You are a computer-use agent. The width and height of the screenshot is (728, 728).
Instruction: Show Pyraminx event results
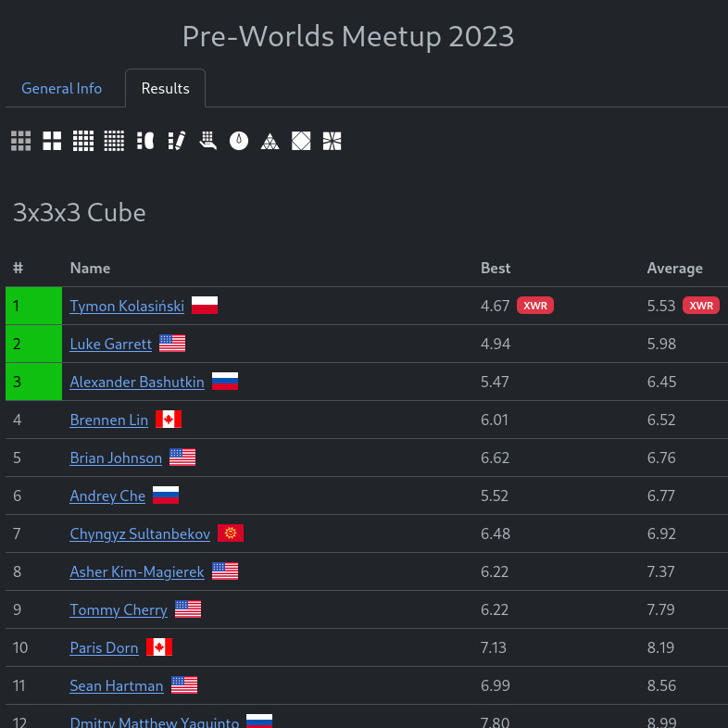(270, 141)
